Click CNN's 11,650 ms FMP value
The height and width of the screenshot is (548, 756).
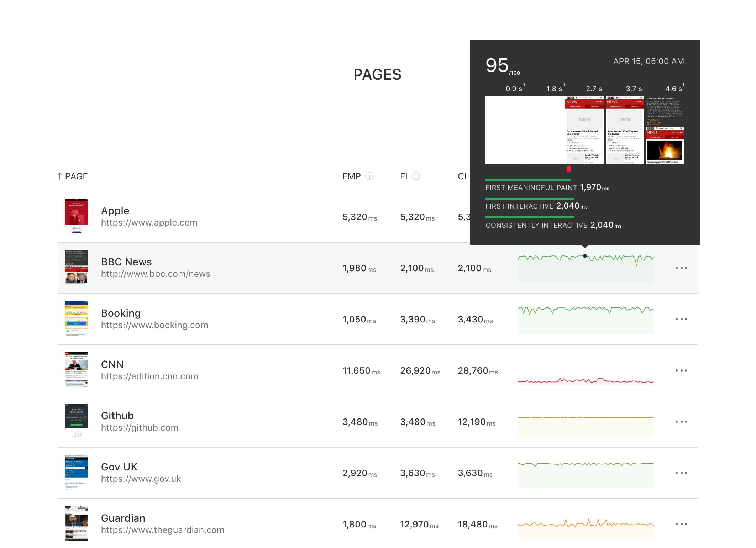click(361, 371)
